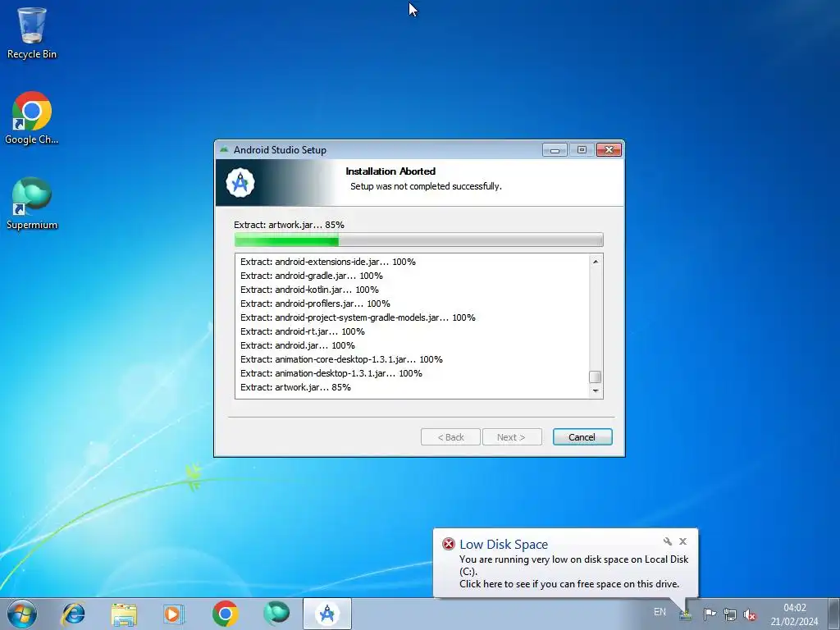Select the android-kotlin.jar log line
Image resolution: width=840 pixels, height=630 pixels.
309,290
